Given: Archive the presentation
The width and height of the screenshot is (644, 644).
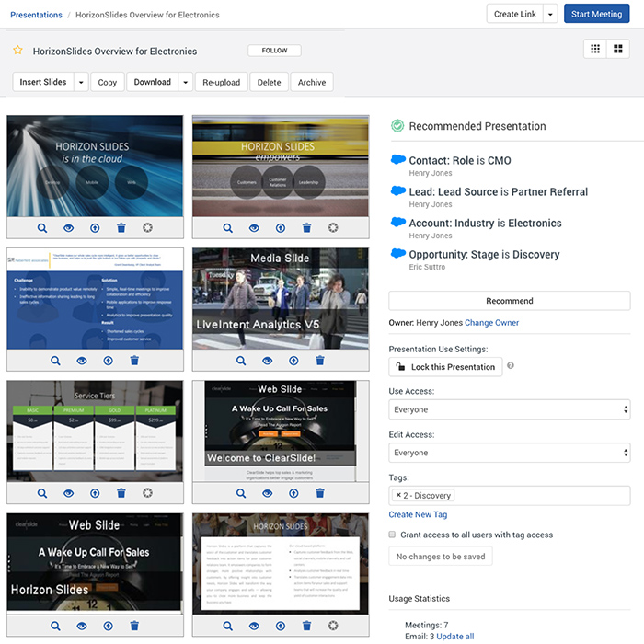Looking at the screenshot, I should [312, 82].
